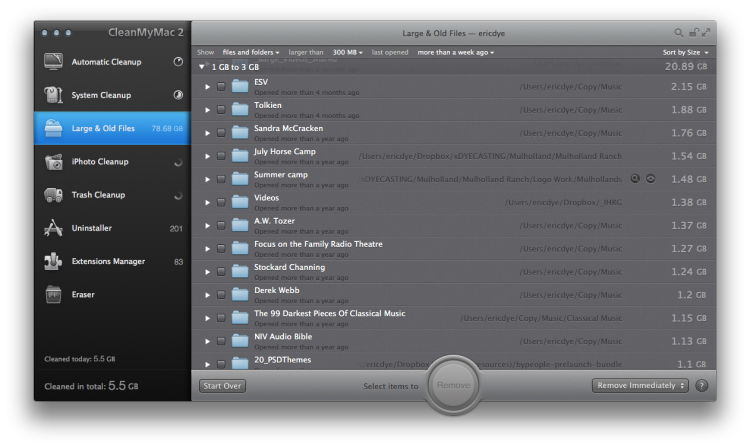Open files and folders filter dropdown
Screen dimensions: 750x448
pyautogui.click(x=251, y=52)
